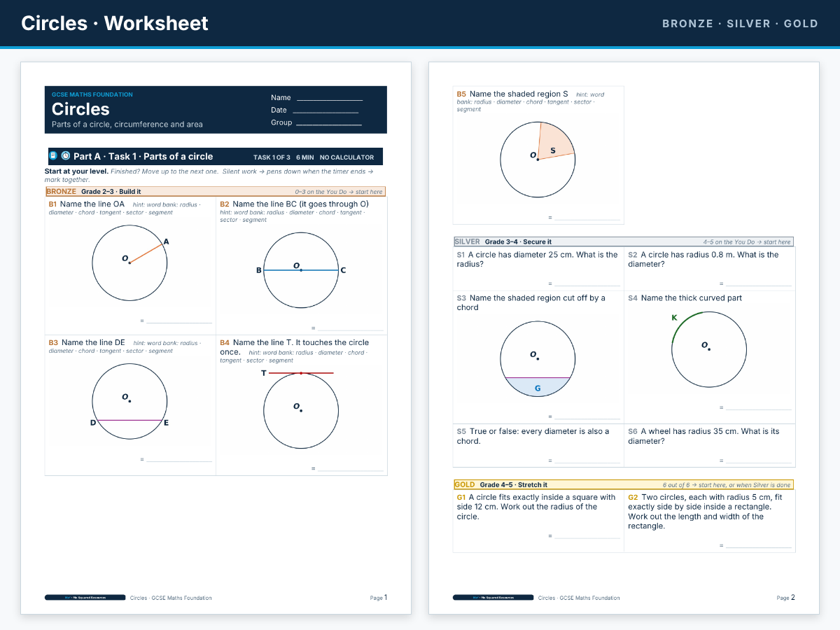Click the B2 circle diagram with line BC
This screenshot has width=840, height=630.
coord(301,270)
